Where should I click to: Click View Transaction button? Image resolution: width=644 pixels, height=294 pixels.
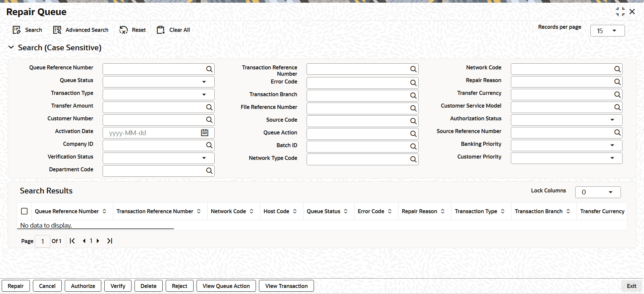point(286,286)
